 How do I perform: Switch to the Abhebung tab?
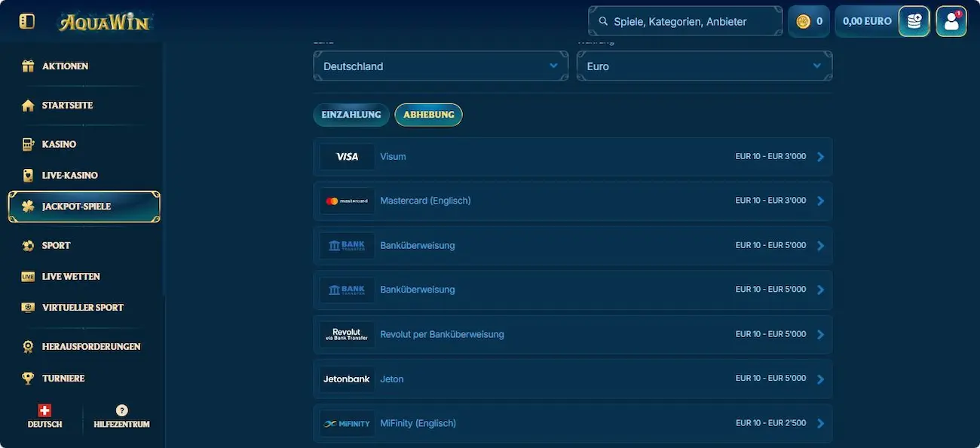[429, 115]
